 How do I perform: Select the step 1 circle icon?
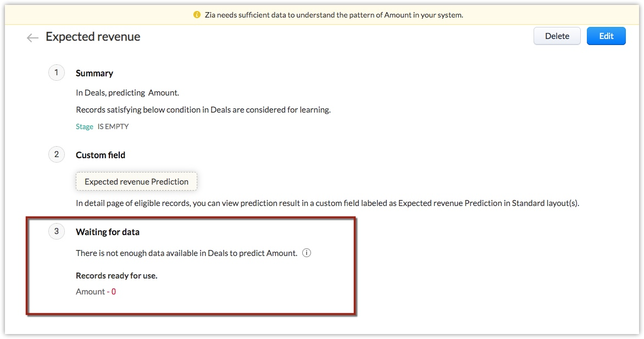[56, 73]
